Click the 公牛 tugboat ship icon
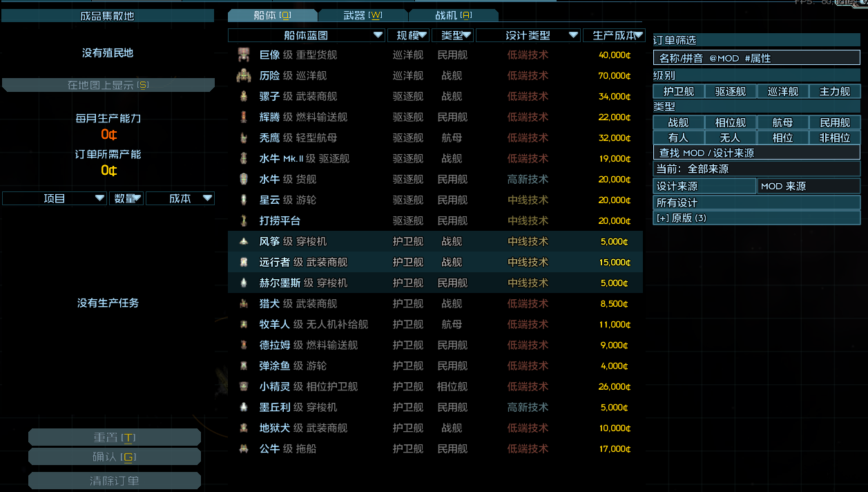Viewport: 868px width, 492px height. coord(243,448)
